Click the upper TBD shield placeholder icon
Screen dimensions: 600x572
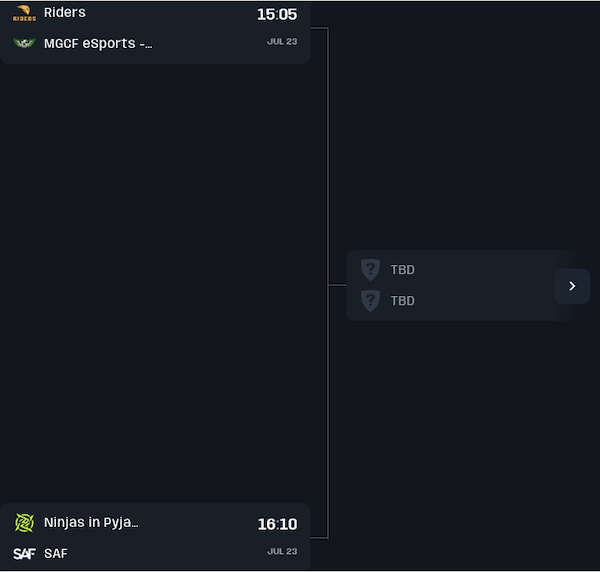coord(370,269)
